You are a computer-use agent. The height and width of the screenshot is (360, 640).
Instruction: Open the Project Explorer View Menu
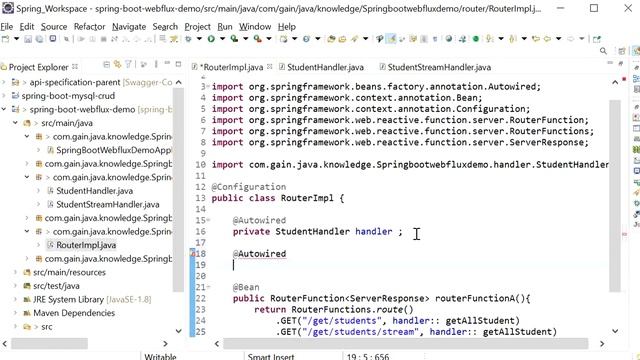coord(156,64)
